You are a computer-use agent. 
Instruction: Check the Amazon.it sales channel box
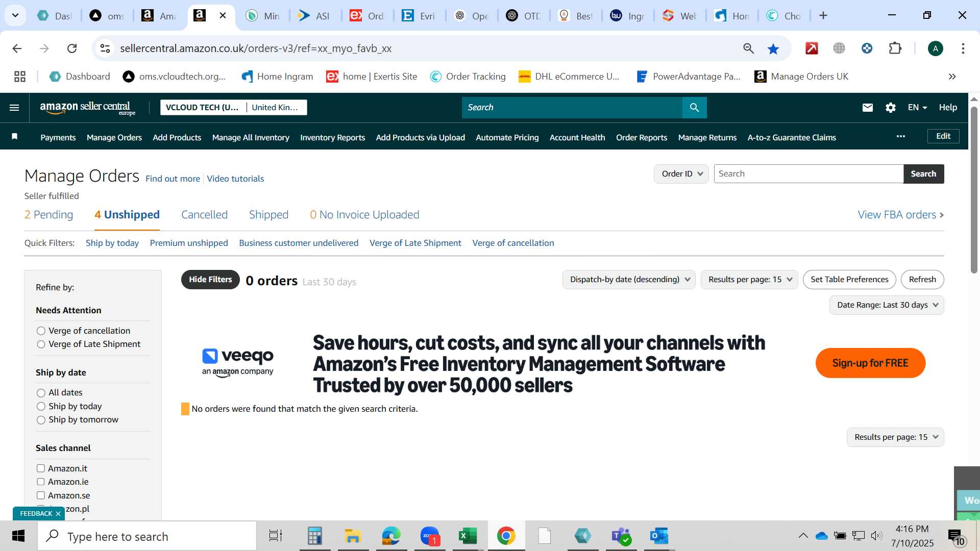[41, 468]
